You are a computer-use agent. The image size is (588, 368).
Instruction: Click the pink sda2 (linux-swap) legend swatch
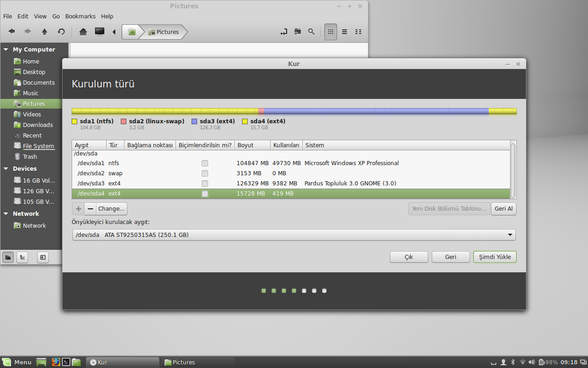tap(124, 121)
